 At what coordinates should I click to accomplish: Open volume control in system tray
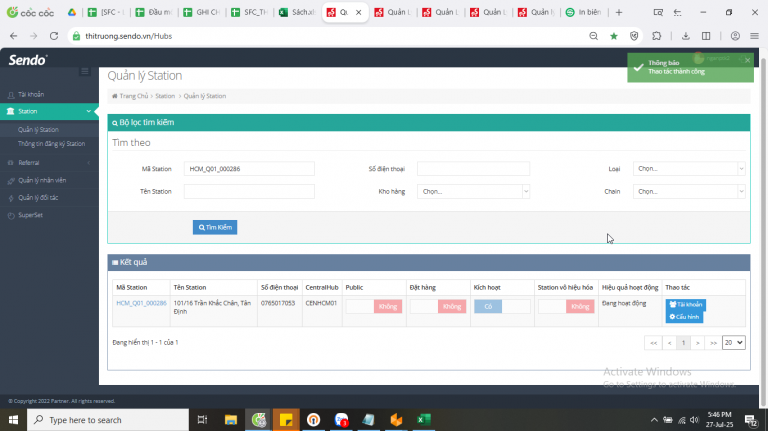pos(694,420)
